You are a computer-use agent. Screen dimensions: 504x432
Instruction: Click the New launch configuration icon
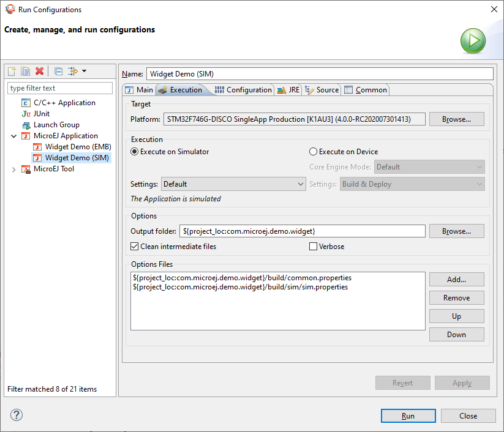pyautogui.click(x=12, y=72)
